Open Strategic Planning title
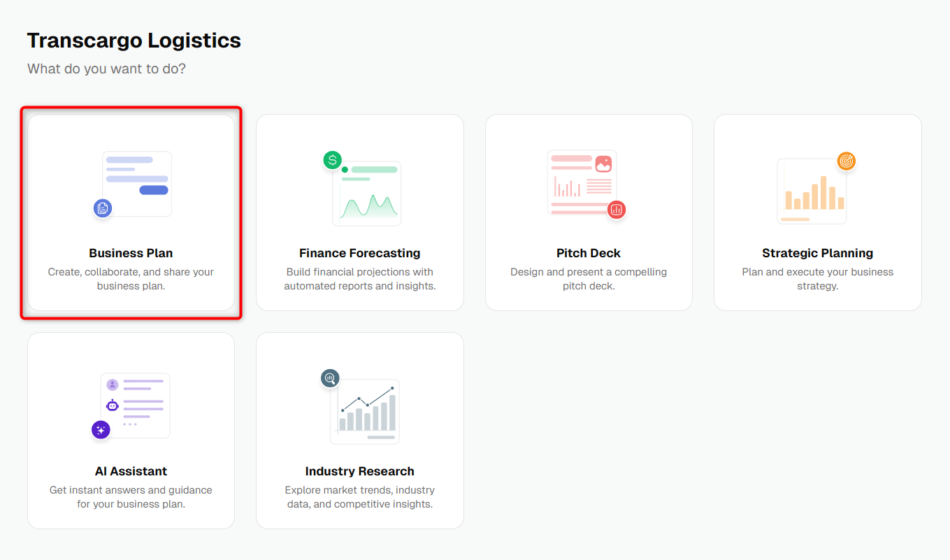 pos(818,253)
